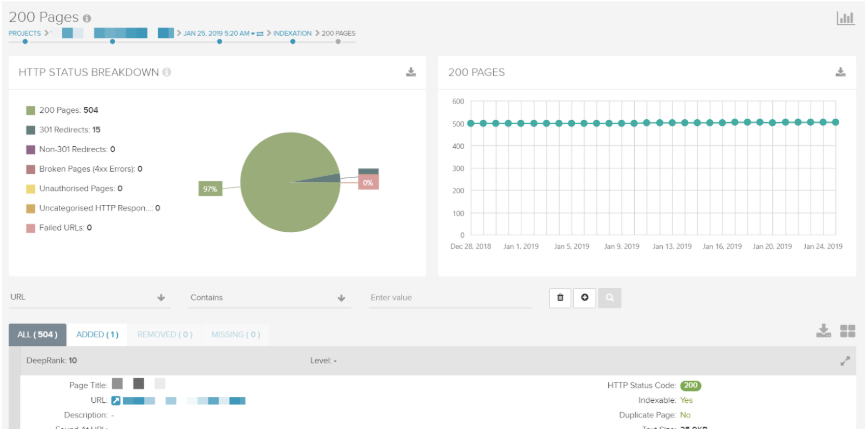865x429 pixels.
Task: Click the Indexation breadcrumb link
Action: [x=292, y=33]
